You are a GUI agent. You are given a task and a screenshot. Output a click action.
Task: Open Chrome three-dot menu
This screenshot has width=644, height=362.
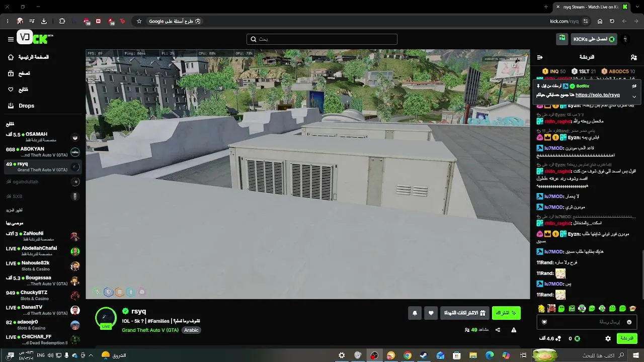8,21
